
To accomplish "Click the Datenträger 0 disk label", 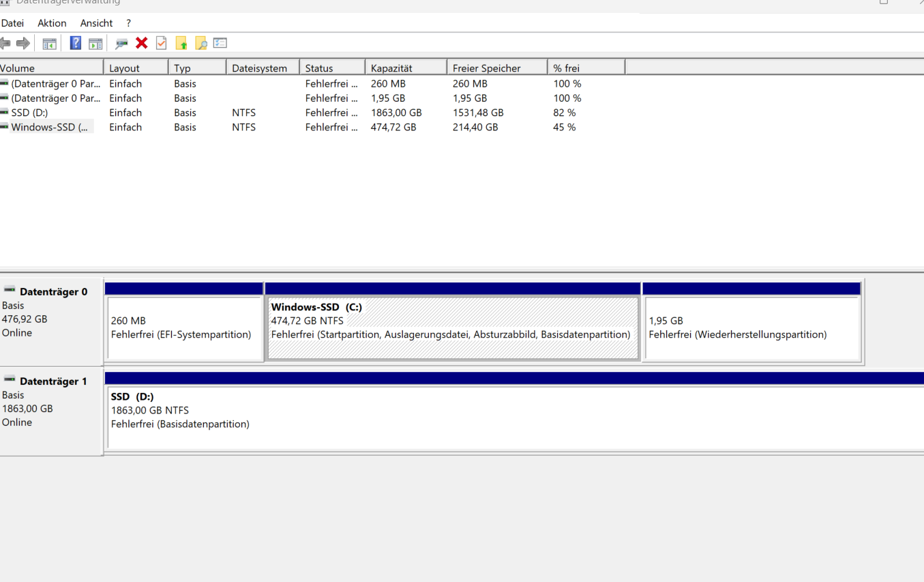I will (53, 292).
